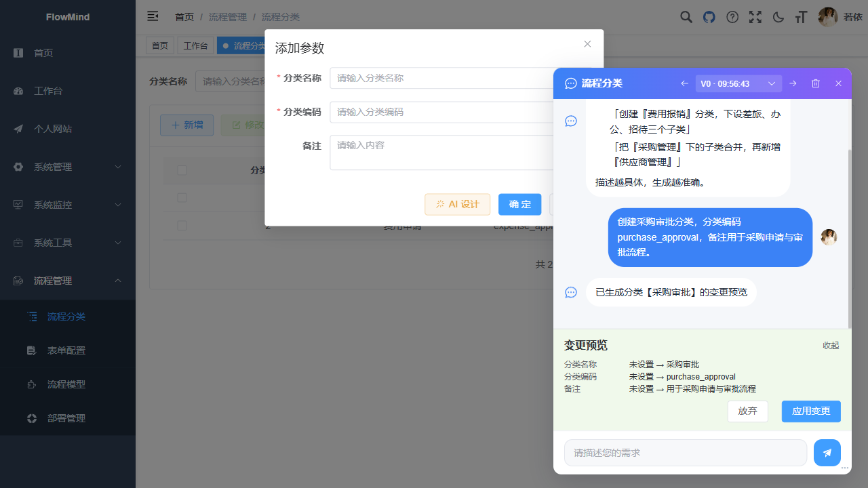Open the font size setting icon

coord(802,17)
